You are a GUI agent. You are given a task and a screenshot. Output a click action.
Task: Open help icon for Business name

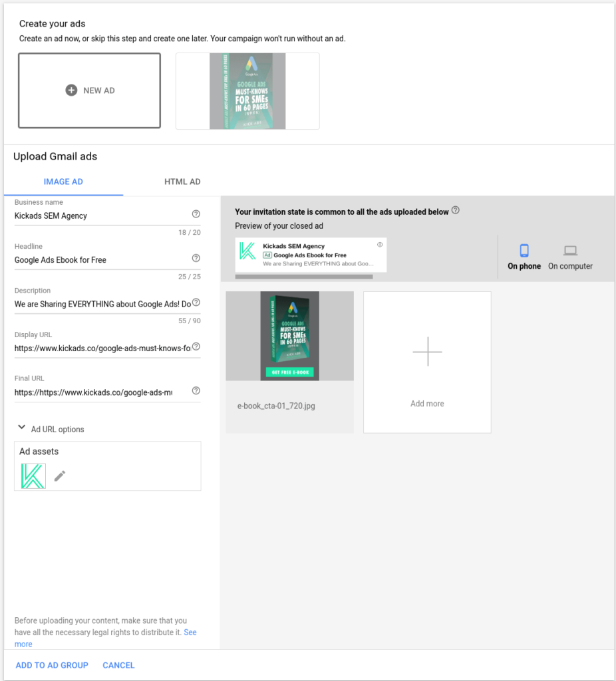(x=196, y=213)
